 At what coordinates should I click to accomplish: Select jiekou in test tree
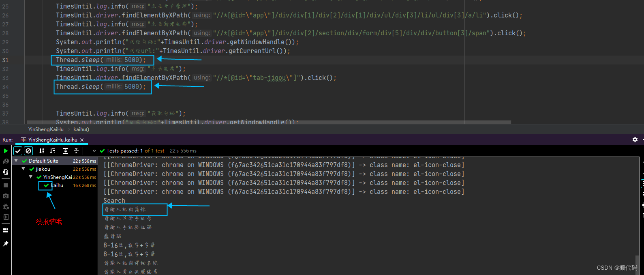point(43,169)
